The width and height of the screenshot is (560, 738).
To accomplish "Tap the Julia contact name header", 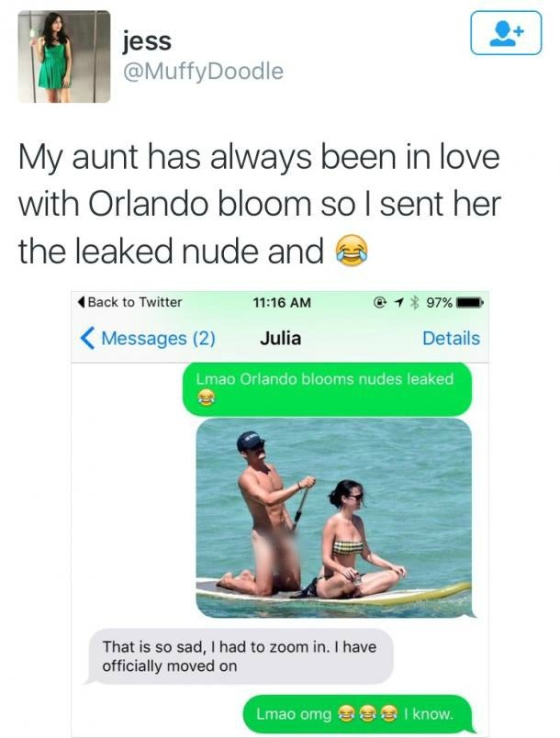I will (x=280, y=338).
